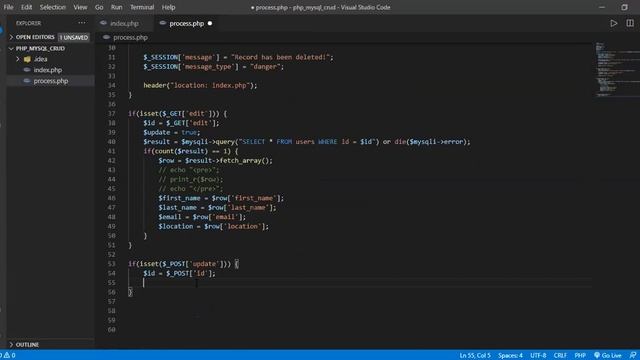
Task: Open the Terminal menu
Action: [x=142, y=7]
